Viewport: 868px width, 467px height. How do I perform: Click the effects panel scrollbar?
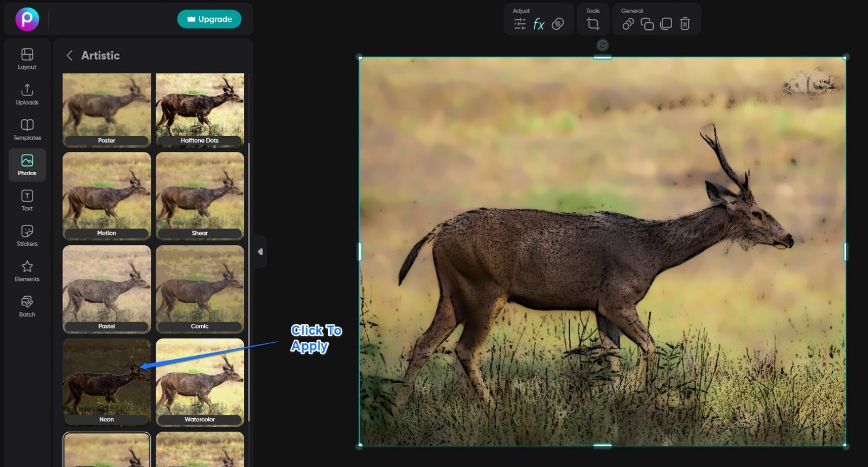coord(249,282)
